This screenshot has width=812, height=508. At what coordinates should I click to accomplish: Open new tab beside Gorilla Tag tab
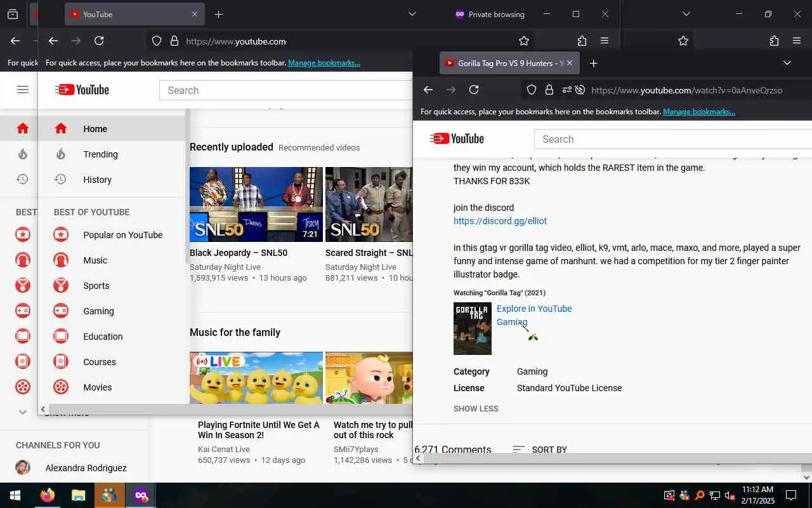pyautogui.click(x=594, y=63)
